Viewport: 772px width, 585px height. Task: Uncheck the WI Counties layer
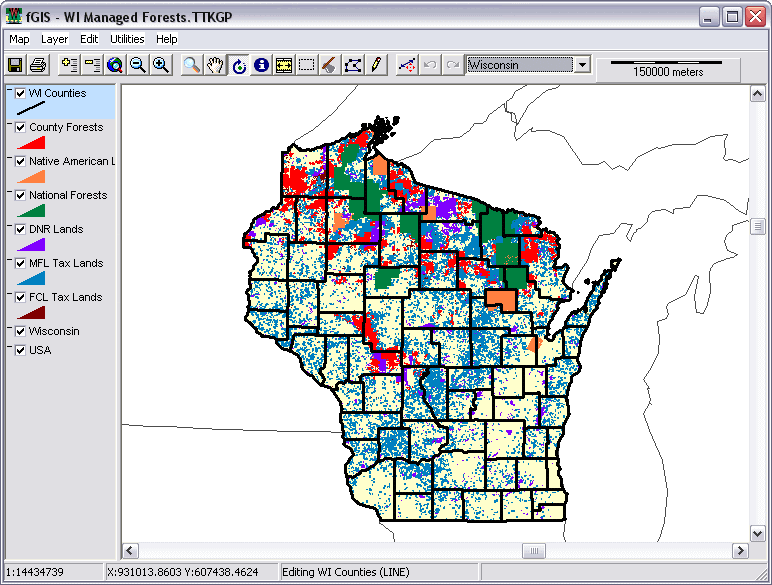click(x=20, y=93)
